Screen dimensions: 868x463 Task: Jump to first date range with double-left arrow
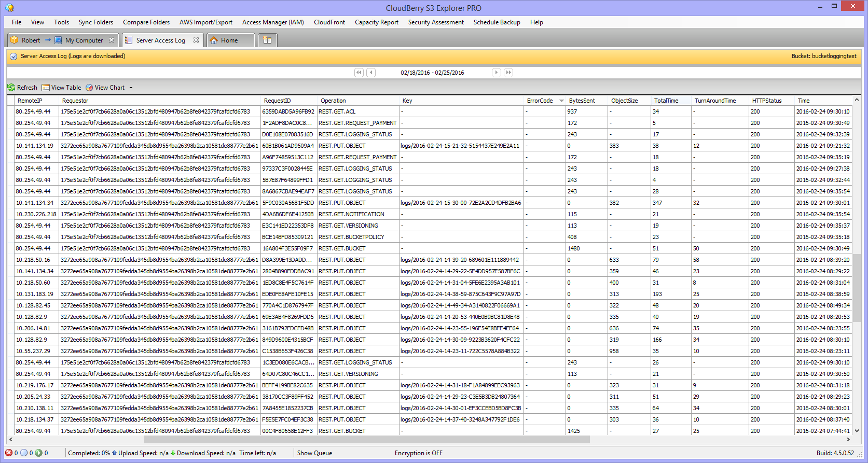[359, 73]
